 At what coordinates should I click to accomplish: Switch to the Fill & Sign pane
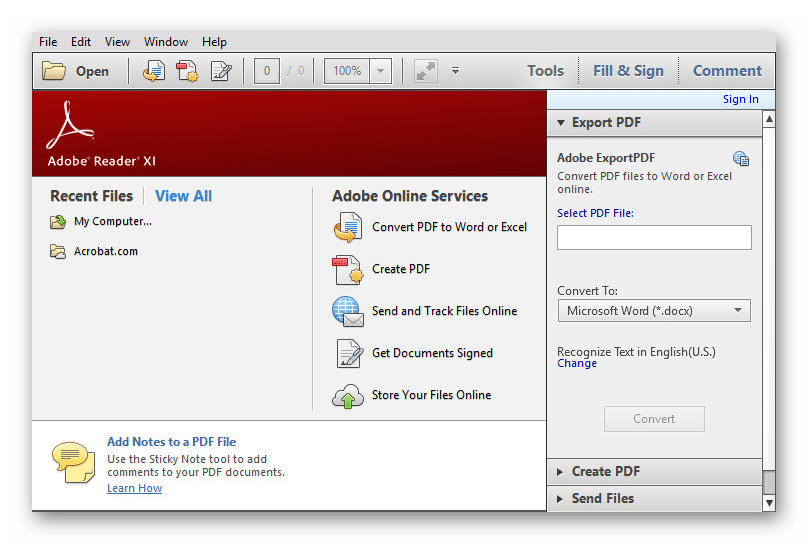[x=628, y=71]
